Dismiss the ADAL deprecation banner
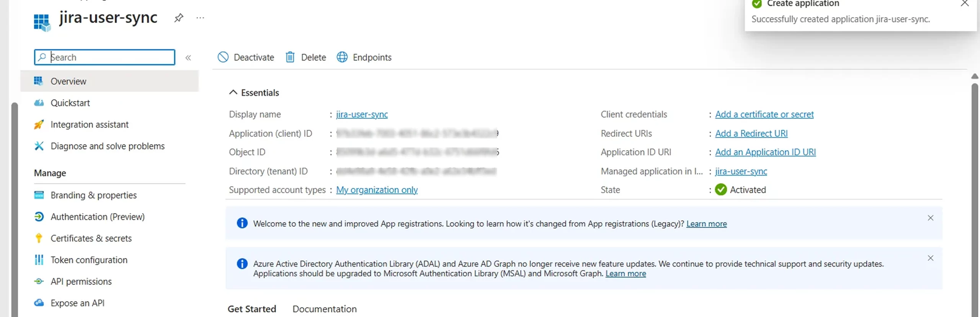980x317 pixels. click(x=931, y=258)
